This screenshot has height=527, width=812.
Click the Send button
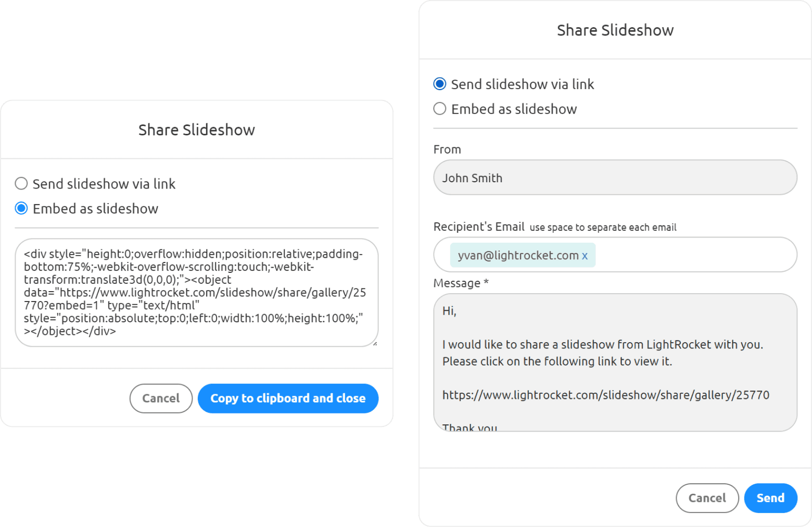click(770, 498)
